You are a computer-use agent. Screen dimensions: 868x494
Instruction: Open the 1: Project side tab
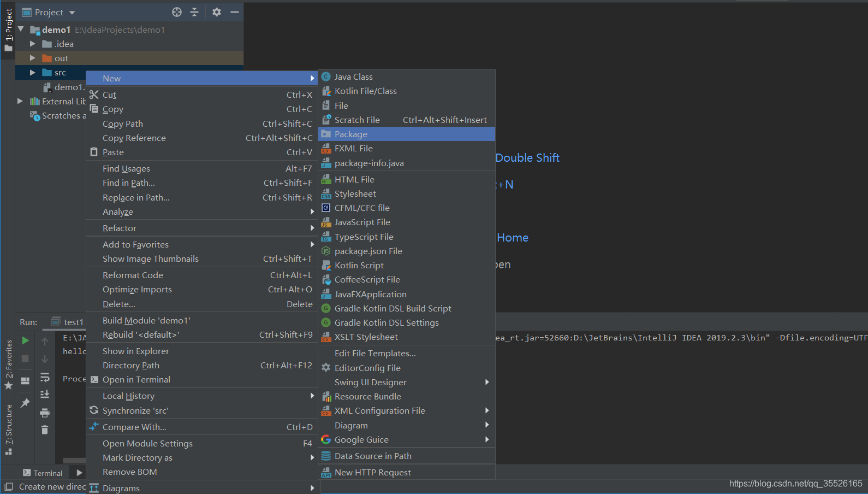pyautogui.click(x=8, y=30)
